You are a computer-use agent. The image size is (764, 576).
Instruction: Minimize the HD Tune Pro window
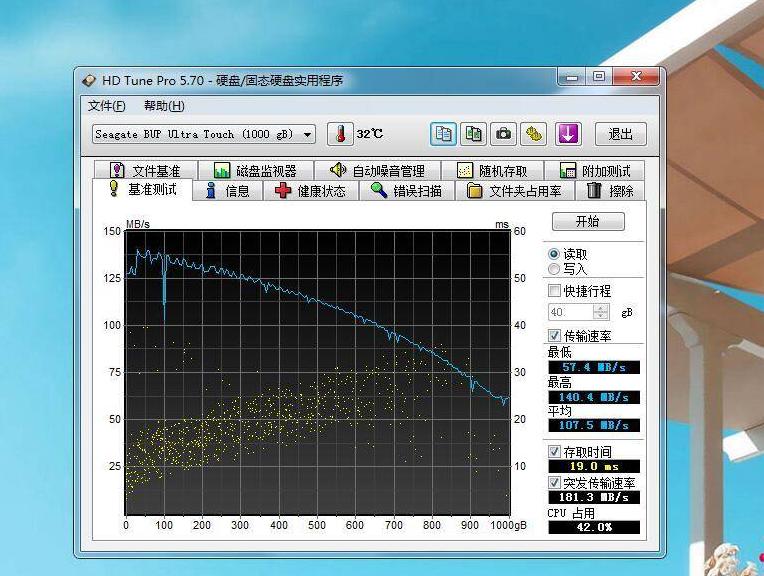pos(572,77)
